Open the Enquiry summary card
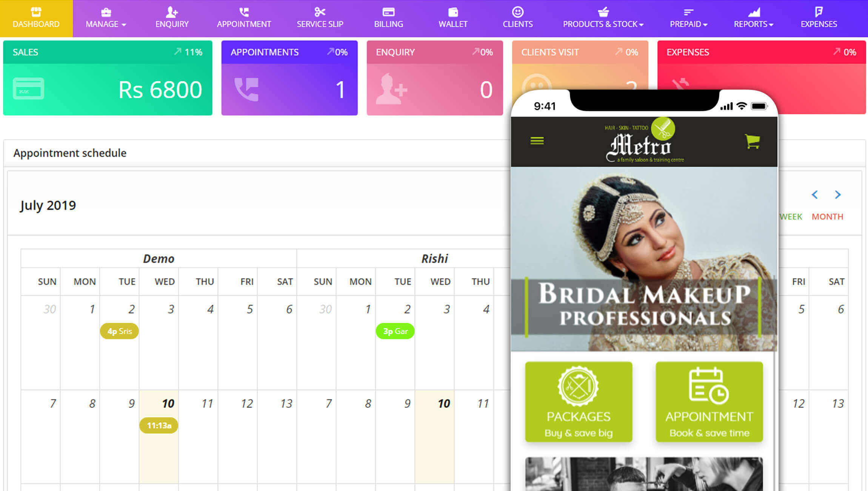This screenshot has height=491, width=868. pos(435,78)
